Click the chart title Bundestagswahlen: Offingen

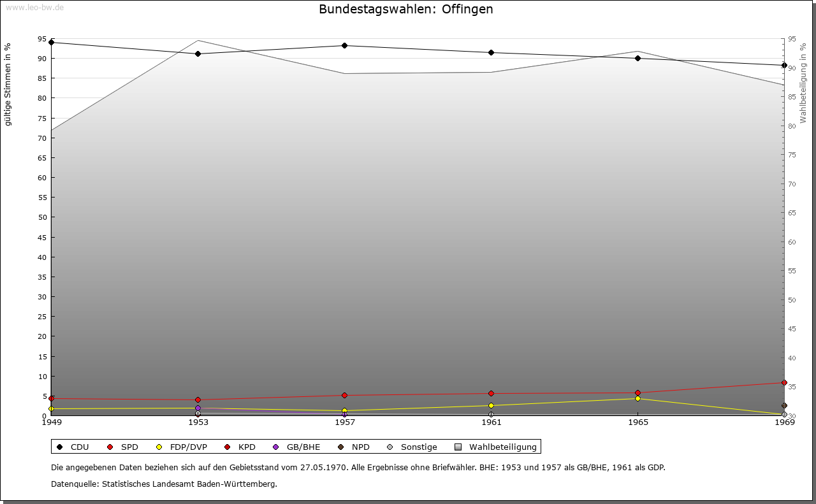[406, 10]
